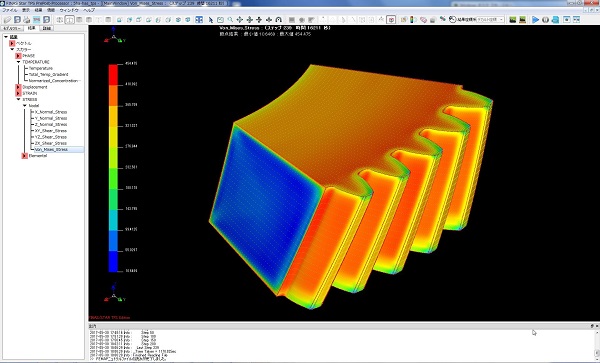
Task: Open the ファイル menu
Action: pyautogui.click(x=10, y=10)
